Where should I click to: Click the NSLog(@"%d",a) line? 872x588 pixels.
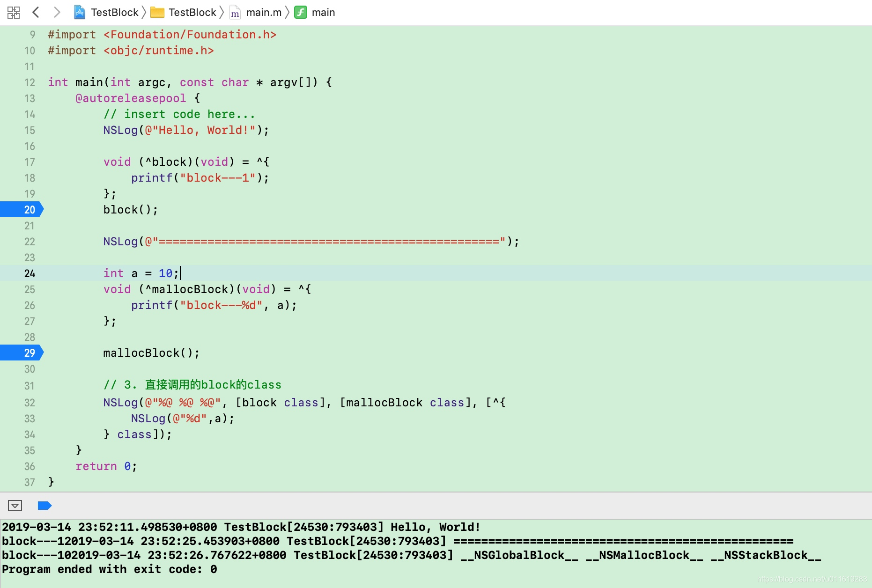pos(183,419)
